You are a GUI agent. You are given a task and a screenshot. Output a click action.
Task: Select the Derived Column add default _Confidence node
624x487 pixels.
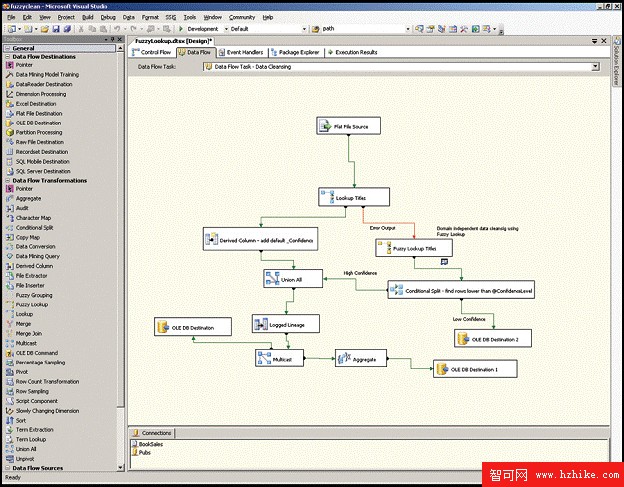click(260, 239)
